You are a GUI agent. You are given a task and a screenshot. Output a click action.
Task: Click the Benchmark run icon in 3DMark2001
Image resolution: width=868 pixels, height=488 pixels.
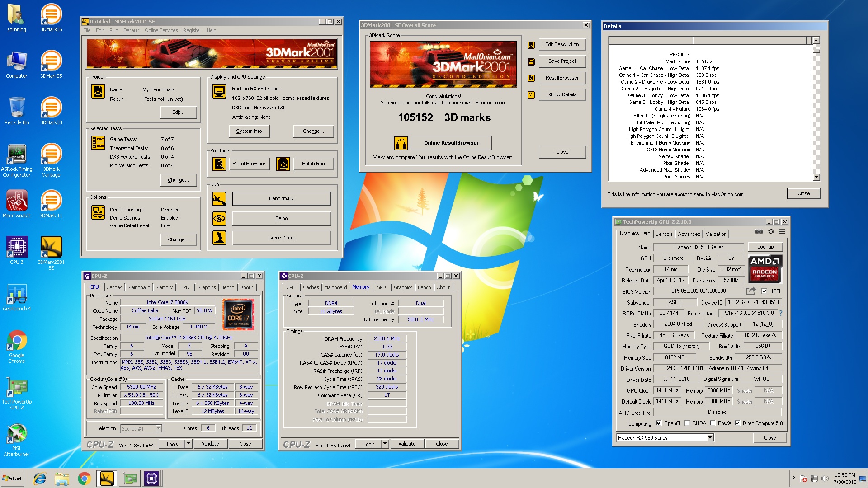219,199
